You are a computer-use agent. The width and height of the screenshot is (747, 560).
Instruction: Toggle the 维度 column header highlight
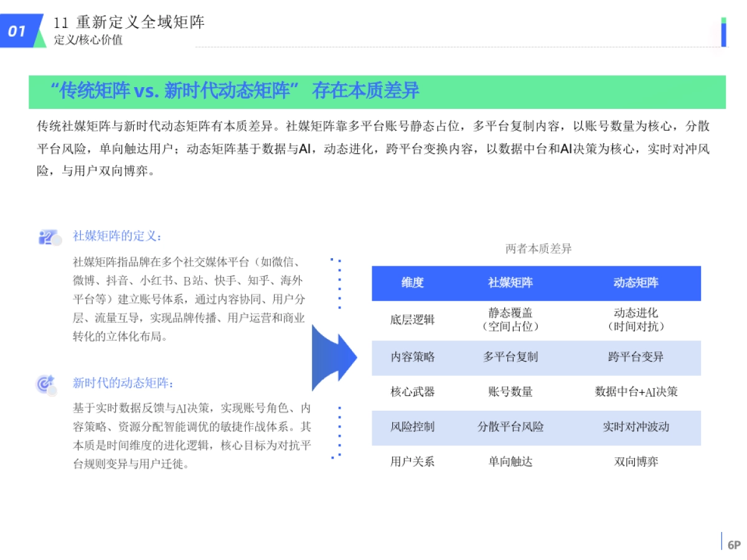click(413, 283)
